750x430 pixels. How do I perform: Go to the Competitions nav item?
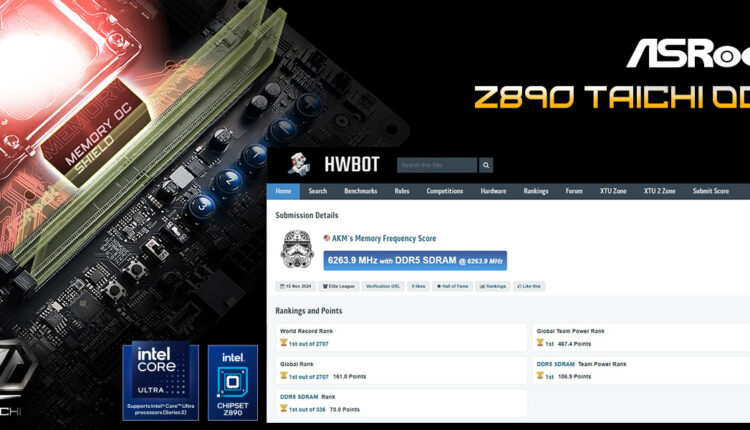pyautogui.click(x=445, y=191)
